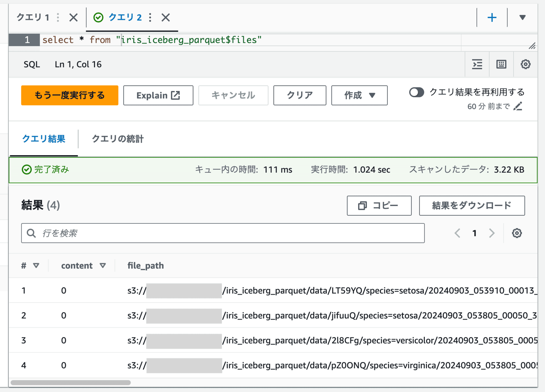Click the クリア button
The width and height of the screenshot is (545, 392).
[x=300, y=95]
